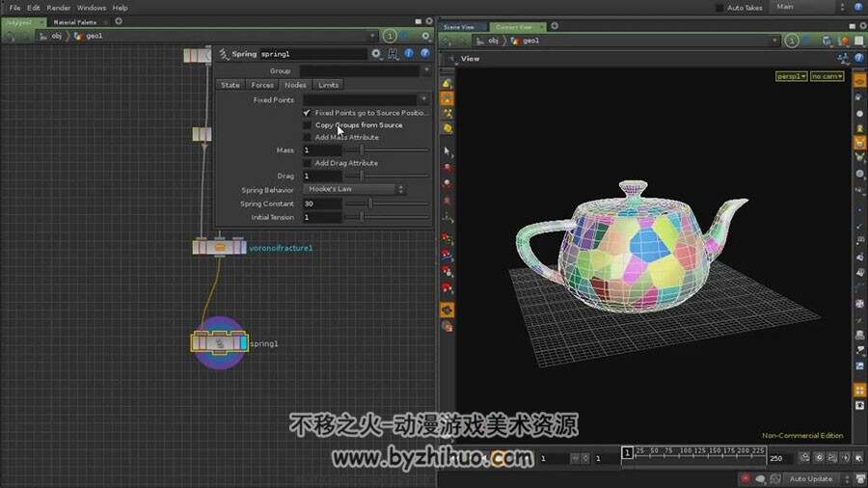
Task: Click the red record keyframe icon
Action: pos(746,478)
